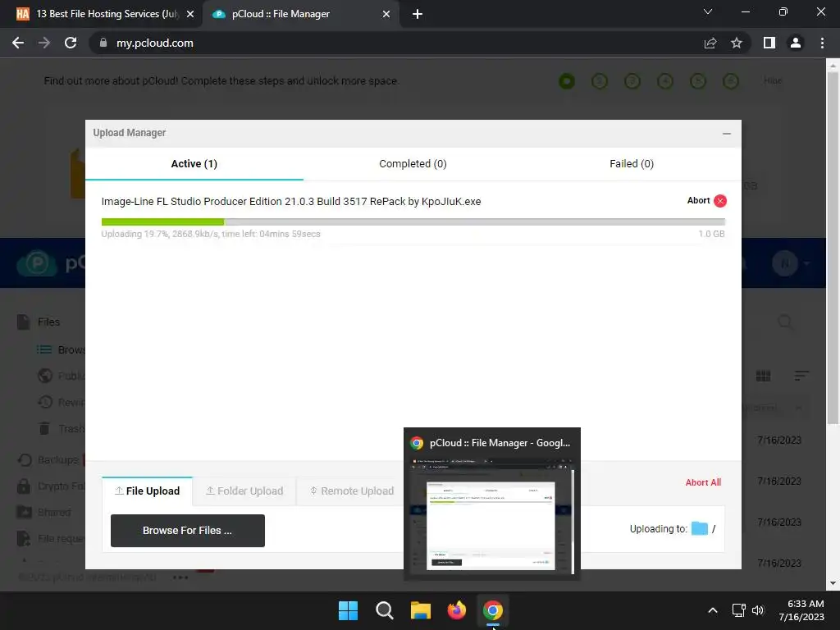Click Shared folder icon in sidebar

click(x=24, y=512)
